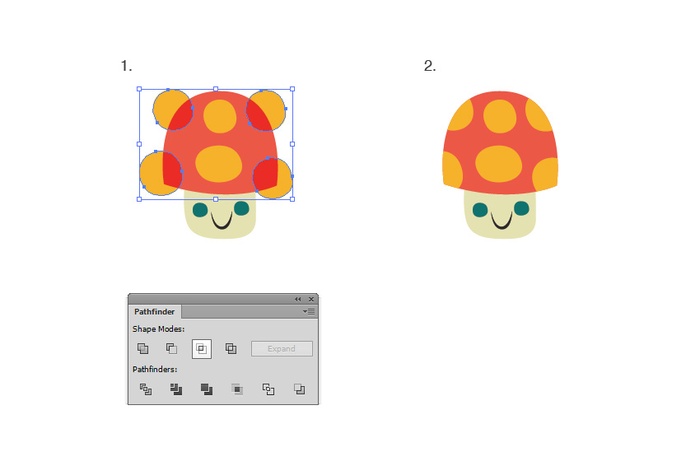
Task: Switch to the Pathfinder tab
Action: pos(155,312)
